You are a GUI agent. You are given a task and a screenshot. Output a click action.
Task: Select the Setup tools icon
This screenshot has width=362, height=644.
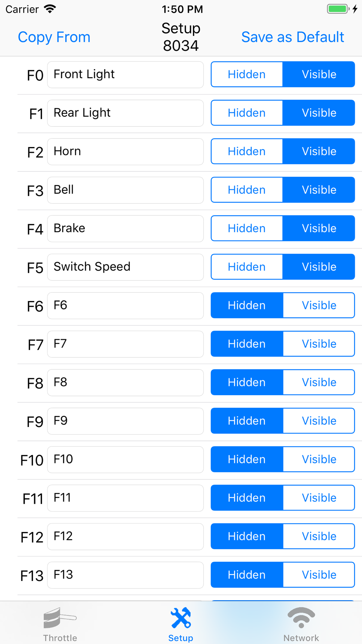181,618
